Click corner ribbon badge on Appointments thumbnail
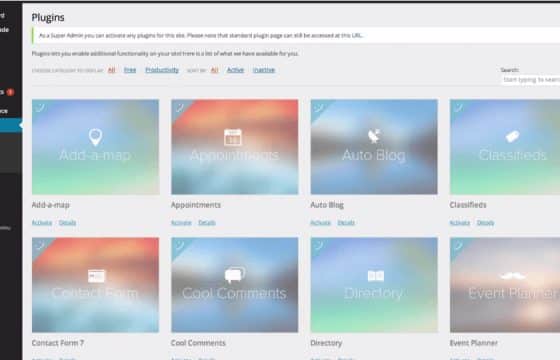560x360 pixels. coord(179,107)
